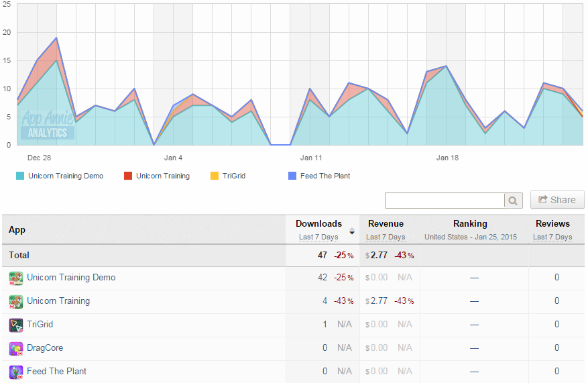
Task: Toggle the blue Feed The Plant legend swatch
Action: coord(292,176)
